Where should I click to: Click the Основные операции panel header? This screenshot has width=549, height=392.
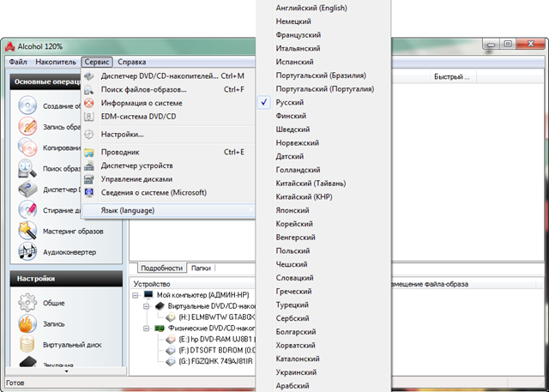click(47, 81)
